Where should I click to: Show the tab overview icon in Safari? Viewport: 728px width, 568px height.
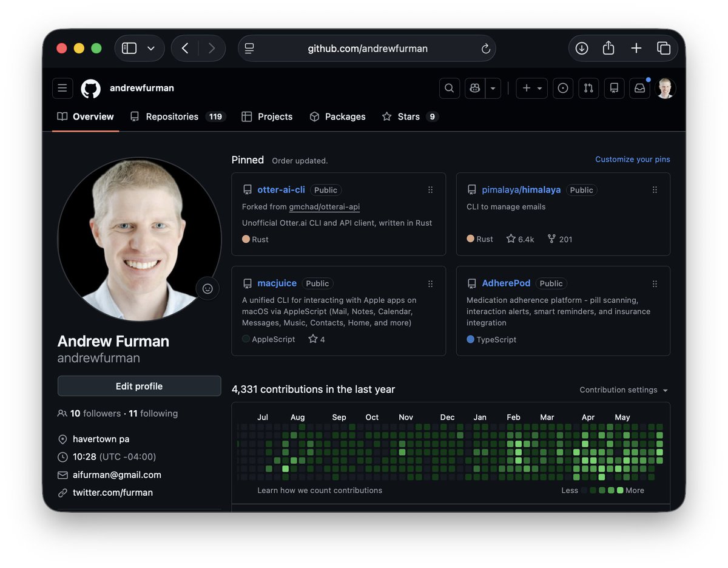coord(664,49)
